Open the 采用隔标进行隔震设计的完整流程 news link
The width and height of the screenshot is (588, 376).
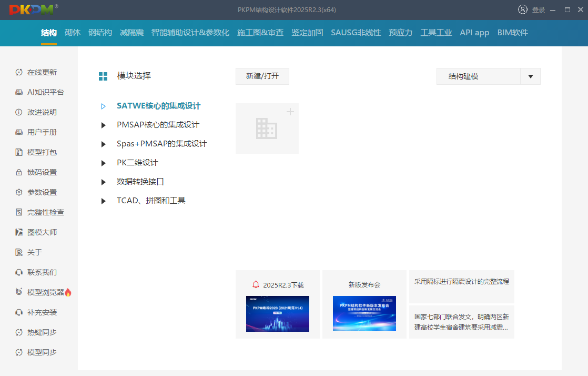pos(461,282)
